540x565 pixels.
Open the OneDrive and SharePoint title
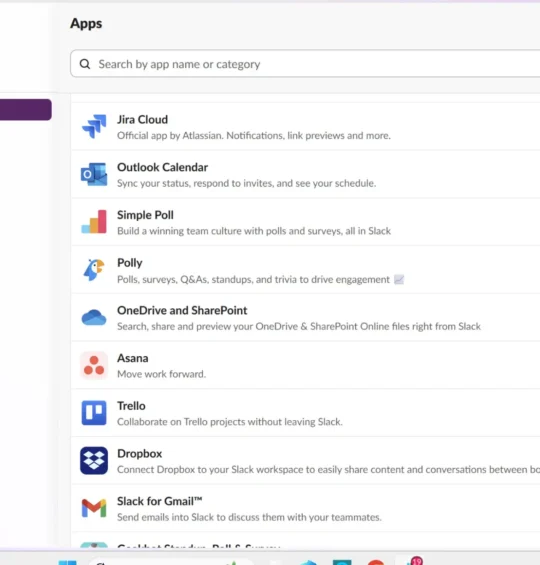click(182, 310)
